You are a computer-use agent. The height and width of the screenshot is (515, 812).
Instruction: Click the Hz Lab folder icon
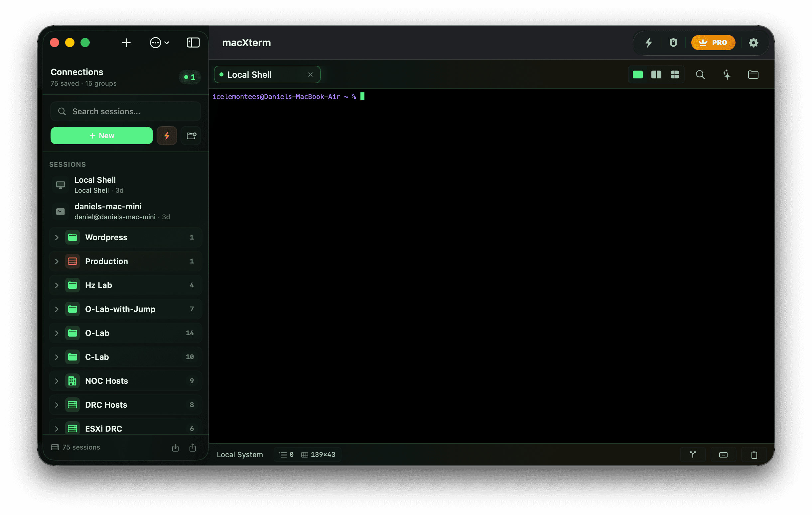click(x=72, y=285)
